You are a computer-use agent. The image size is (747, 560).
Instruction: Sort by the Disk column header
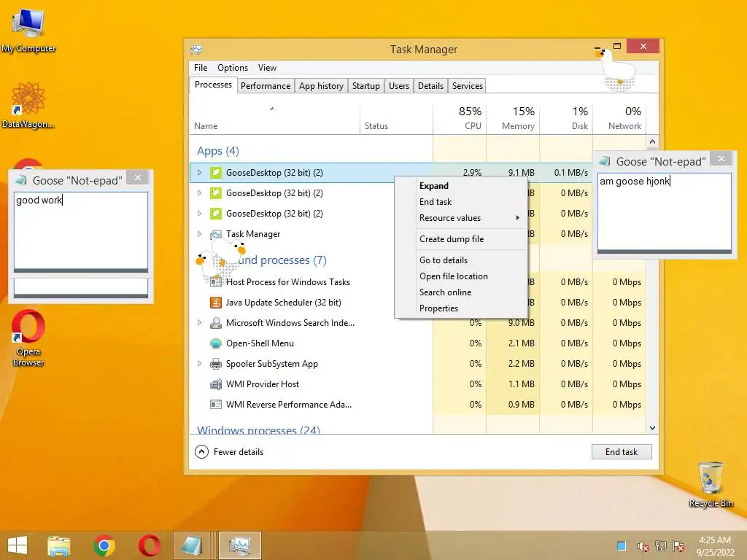pyautogui.click(x=566, y=118)
